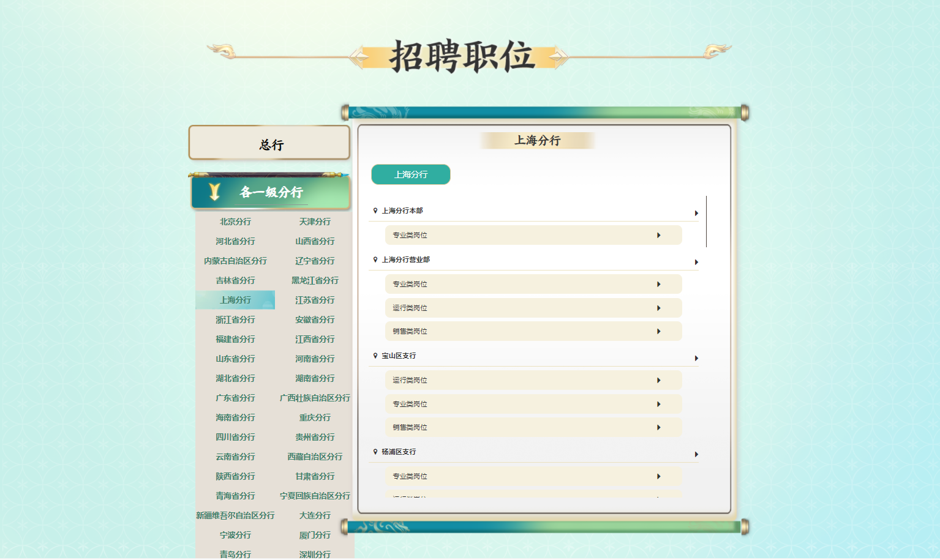940x560 pixels.
Task: Open 专业类岗位 under 上海分行本部
Action: point(533,235)
